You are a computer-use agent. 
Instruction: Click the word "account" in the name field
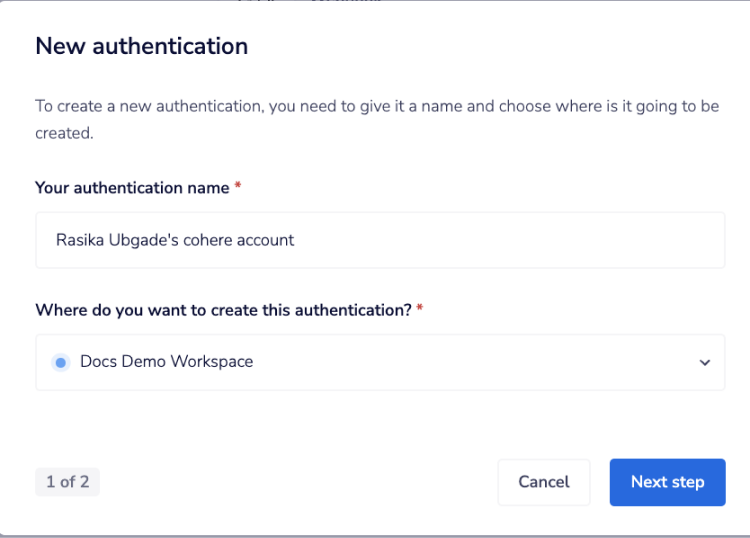tap(264, 240)
